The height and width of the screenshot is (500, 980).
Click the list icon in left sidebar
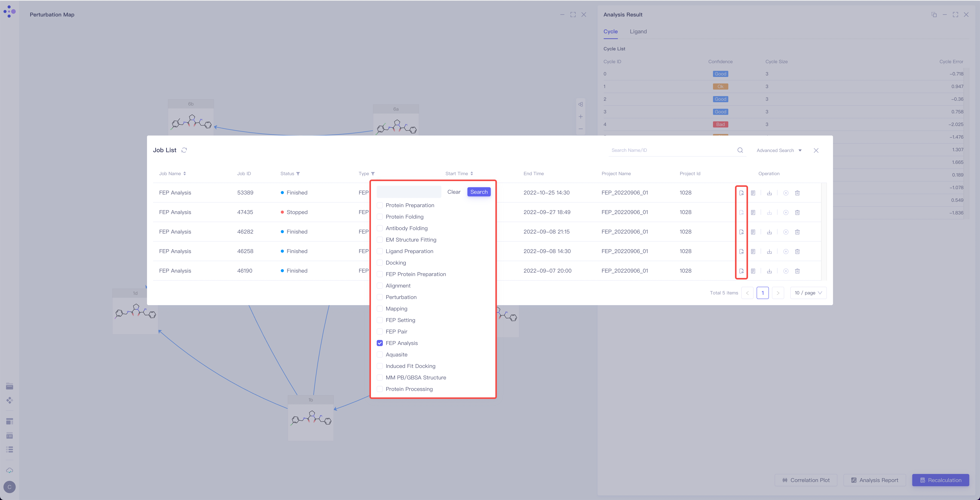10,449
